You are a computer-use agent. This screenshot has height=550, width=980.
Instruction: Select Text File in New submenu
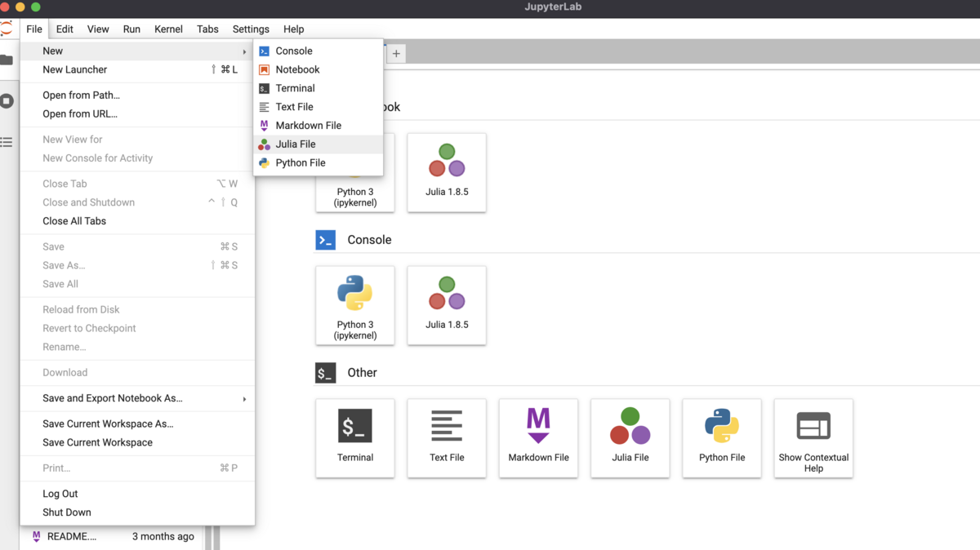tap(318, 107)
